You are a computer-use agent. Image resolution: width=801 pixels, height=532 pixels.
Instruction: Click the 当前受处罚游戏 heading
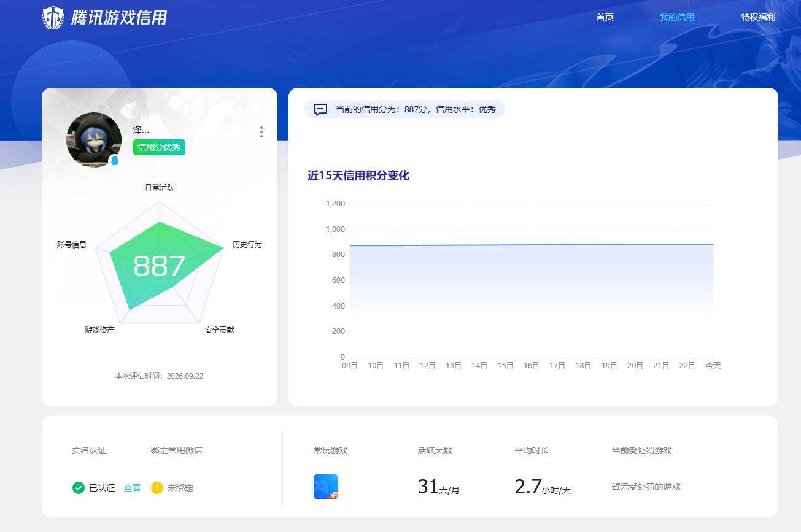tap(641, 450)
